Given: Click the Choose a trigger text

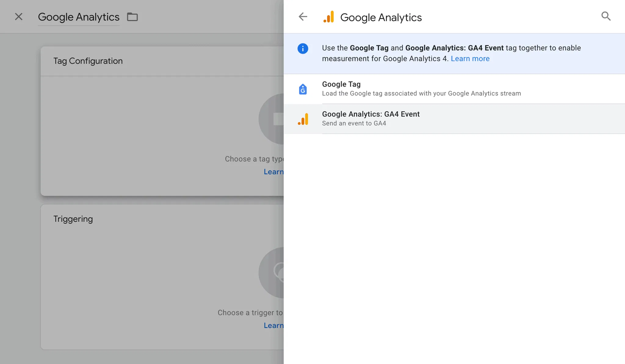Looking at the screenshot, I should click(x=250, y=313).
